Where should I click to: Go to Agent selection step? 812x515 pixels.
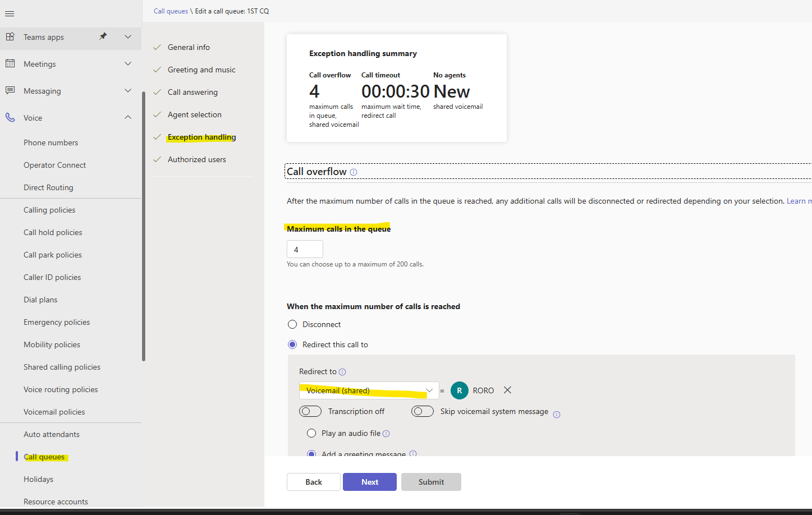195,114
